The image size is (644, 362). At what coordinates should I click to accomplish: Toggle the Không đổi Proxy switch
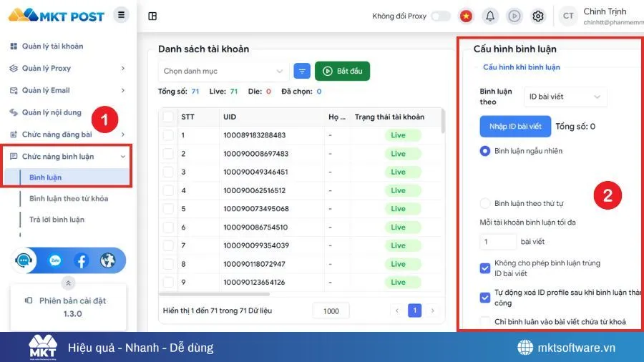(x=441, y=16)
